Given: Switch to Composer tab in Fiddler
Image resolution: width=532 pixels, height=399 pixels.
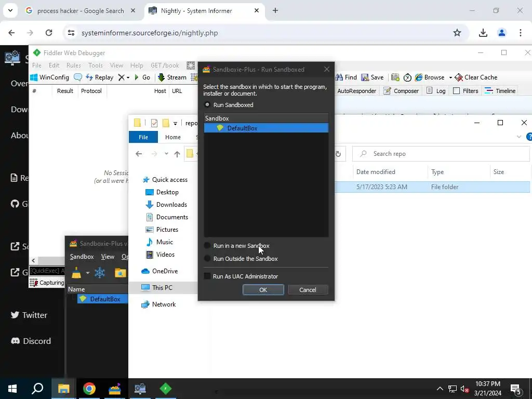Looking at the screenshot, I should 401,91.
